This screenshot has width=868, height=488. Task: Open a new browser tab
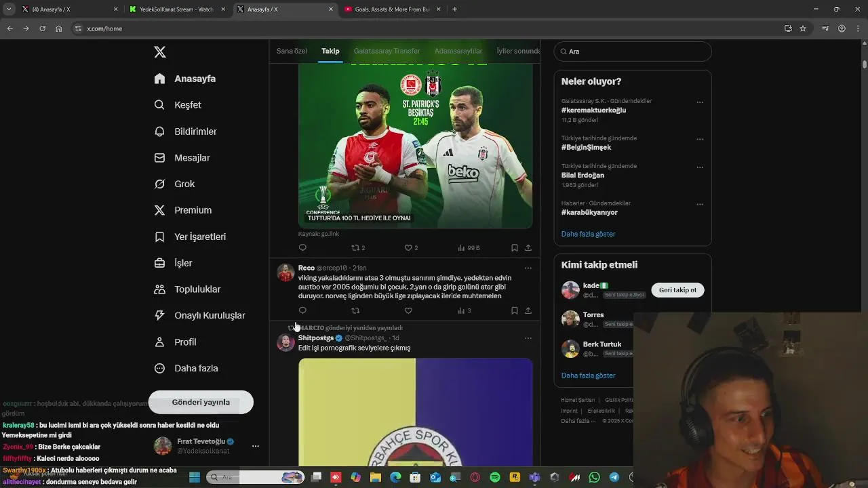pyautogui.click(x=454, y=9)
